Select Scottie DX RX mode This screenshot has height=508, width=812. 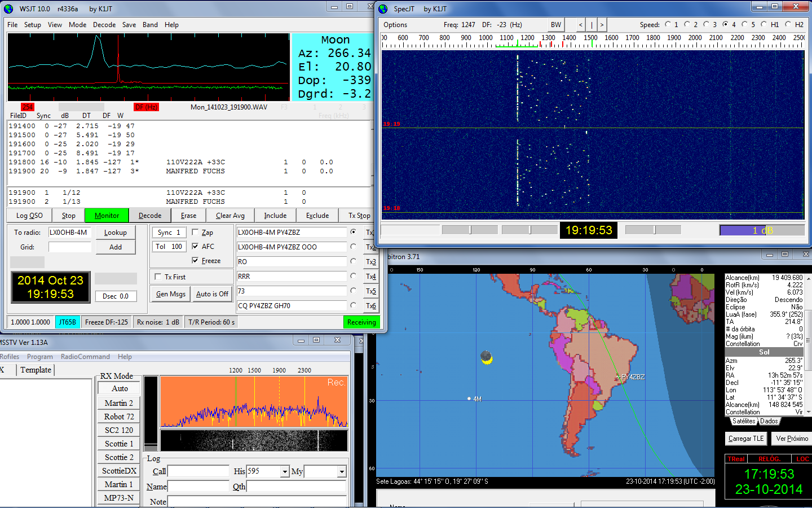tap(119, 471)
